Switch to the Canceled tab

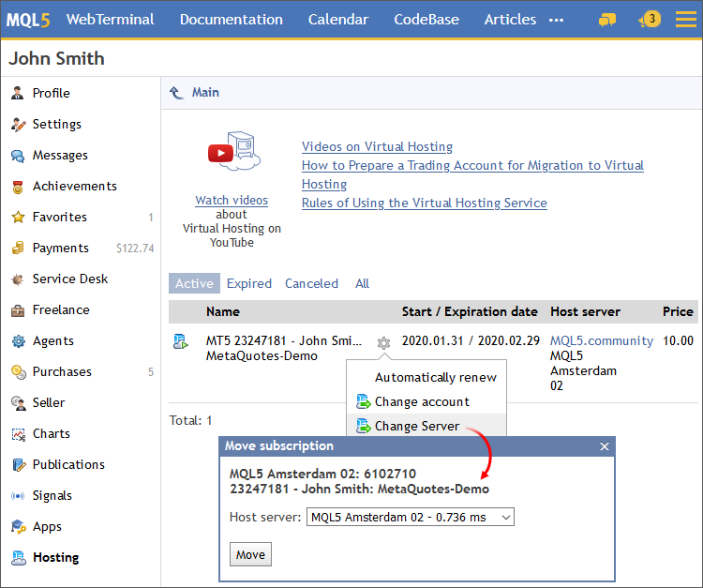[x=311, y=283]
